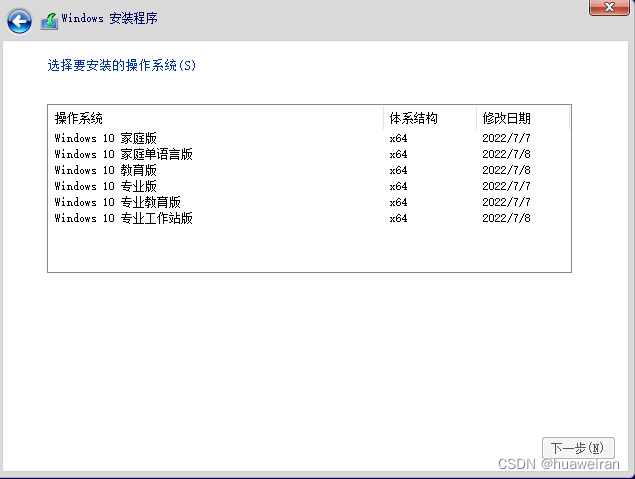Select Windows 10 教育版 row
Viewport: 635px width, 479px height.
coord(309,170)
